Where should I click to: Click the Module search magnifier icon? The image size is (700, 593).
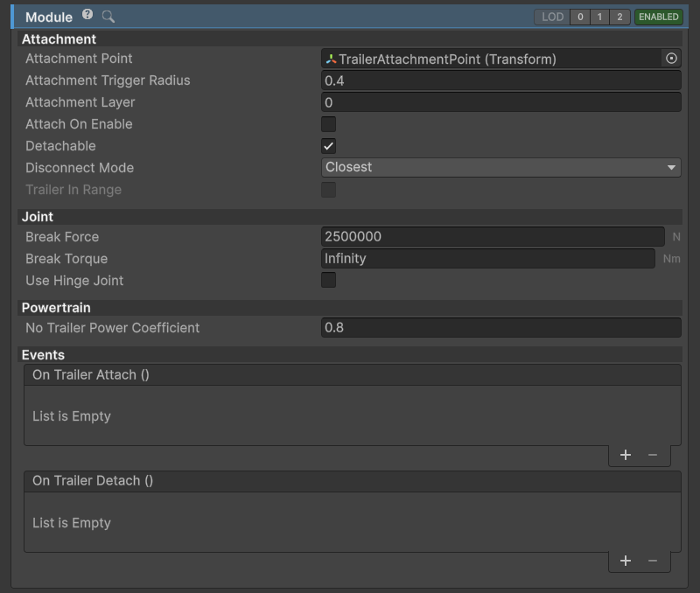(x=108, y=17)
